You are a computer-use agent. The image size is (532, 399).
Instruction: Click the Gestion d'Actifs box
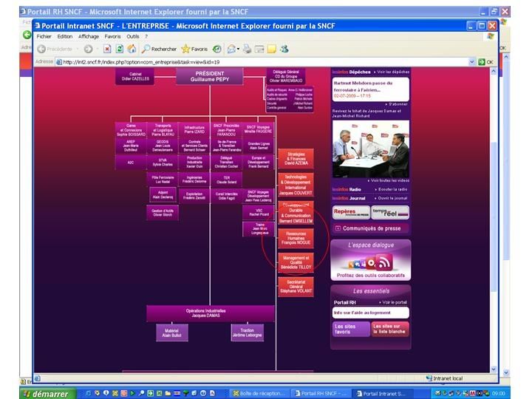pos(163,213)
